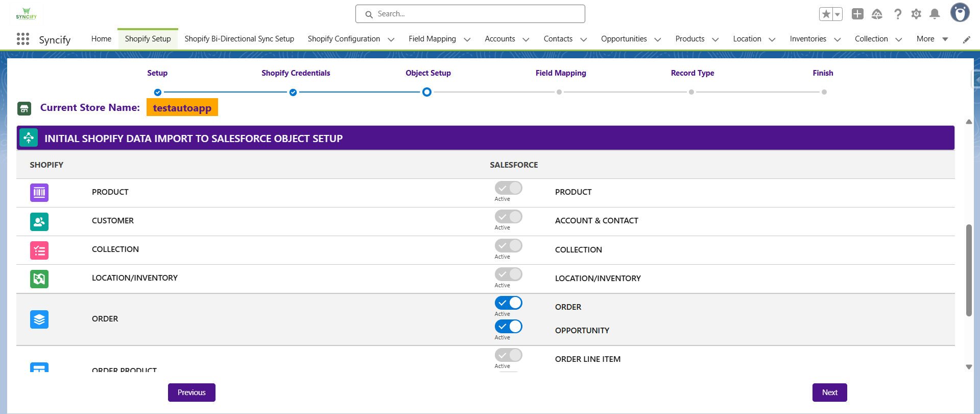
Task: Toggle the Order Line Item active switch
Action: [508, 355]
